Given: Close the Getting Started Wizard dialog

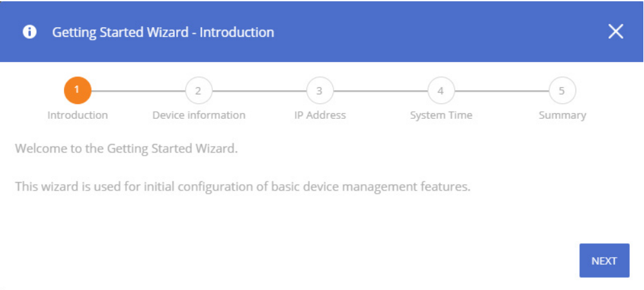Looking at the screenshot, I should point(616,31).
